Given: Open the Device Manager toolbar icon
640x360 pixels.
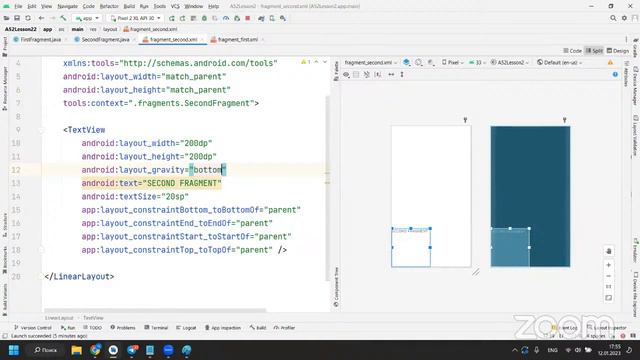Looking at the screenshot, I should (272, 18).
